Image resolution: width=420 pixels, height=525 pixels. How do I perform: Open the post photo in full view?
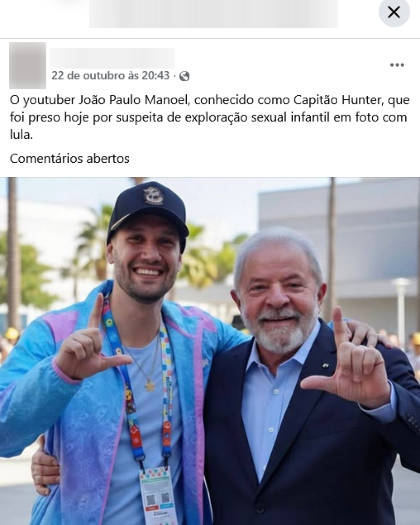(210, 351)
